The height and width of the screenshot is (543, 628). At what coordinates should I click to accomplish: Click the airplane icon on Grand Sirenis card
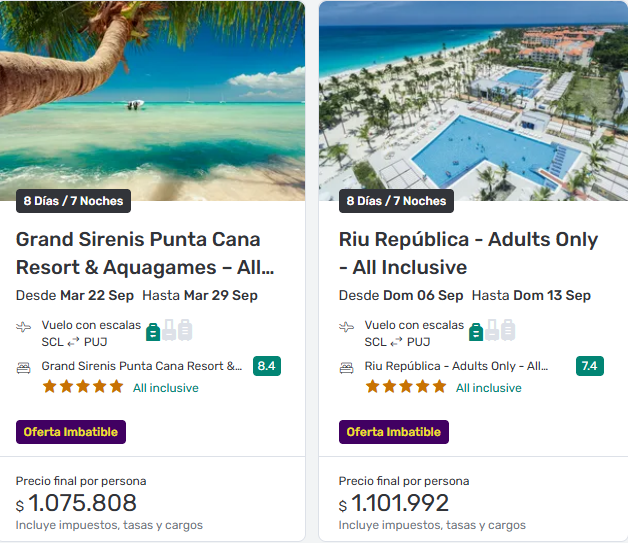(24, 327)
